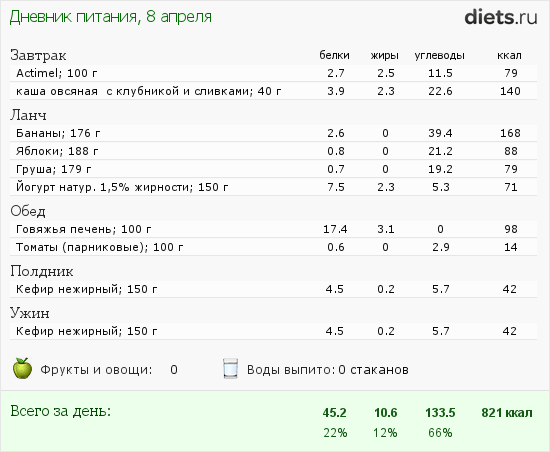Screen dimensions: 550x452
Task: Click the green apple icon
Action: (22, 368)
